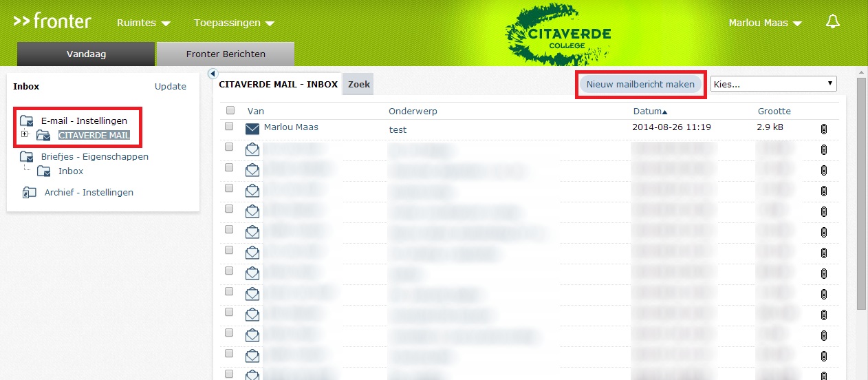Open the Zoek tab

coord(359,84)
